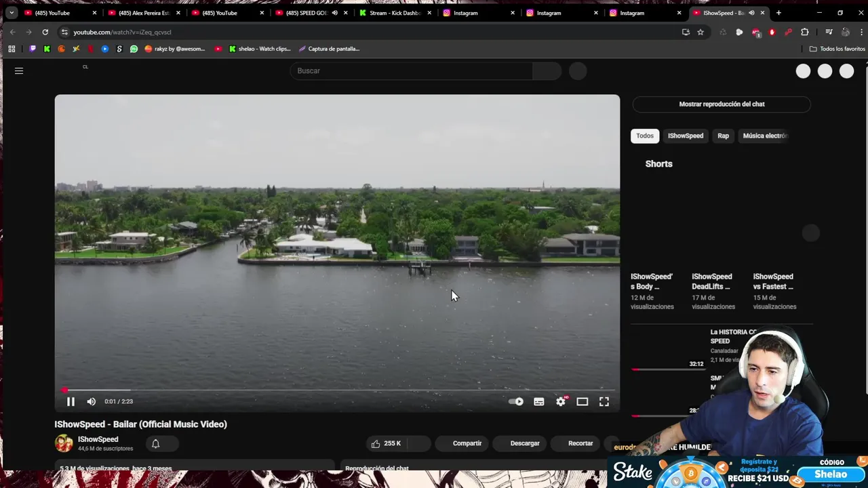This screenshot has height=488, width=868.
Task: Select the Rap filter chip
Action: 724,136
